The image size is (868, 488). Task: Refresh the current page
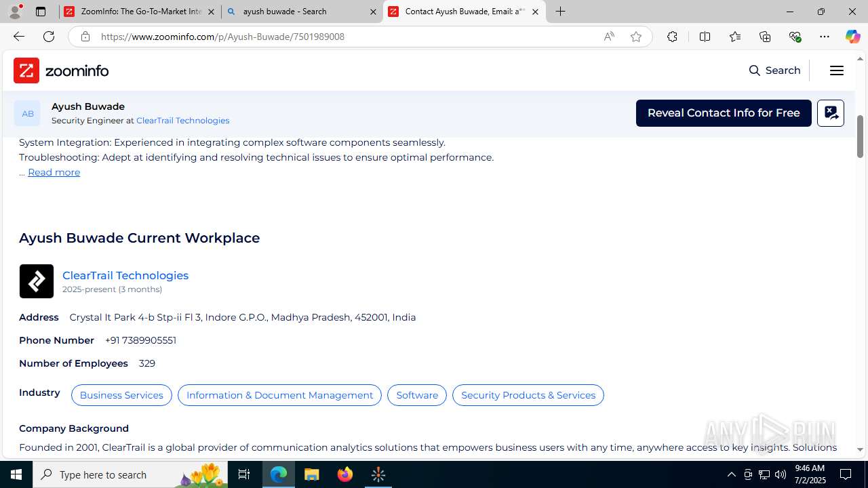coord(49,37)
